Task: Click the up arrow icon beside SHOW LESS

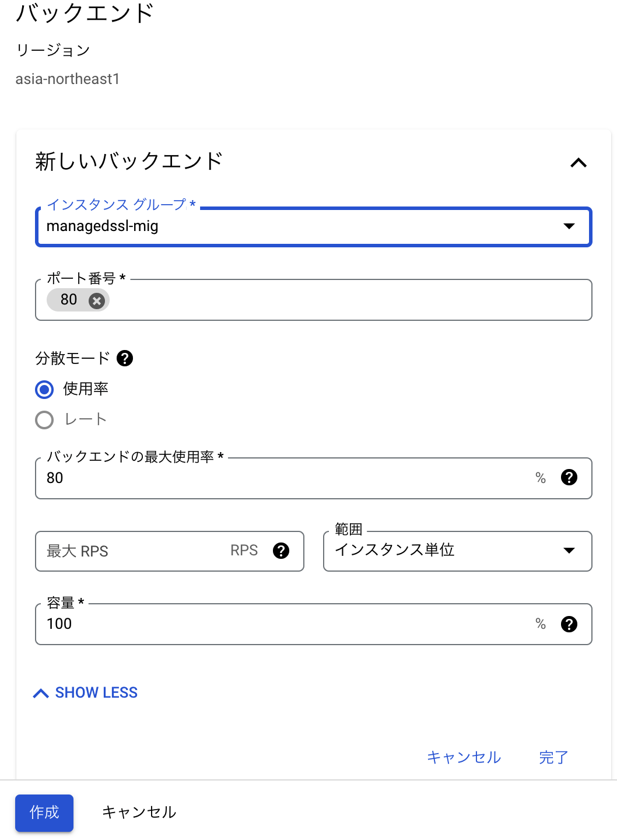Action: tap(40, 693)
